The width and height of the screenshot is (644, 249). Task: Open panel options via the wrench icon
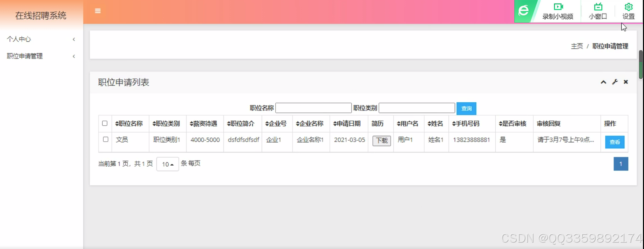[x=615, y=82]
